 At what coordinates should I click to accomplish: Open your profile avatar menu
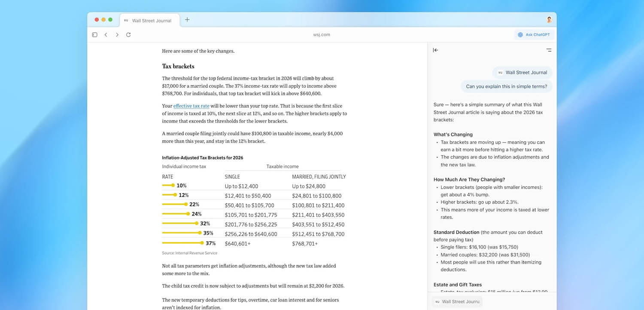[549, 19]
